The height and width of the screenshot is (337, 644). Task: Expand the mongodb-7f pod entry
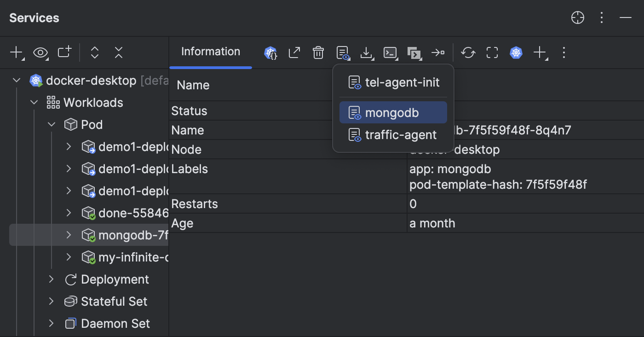point(68,235)
